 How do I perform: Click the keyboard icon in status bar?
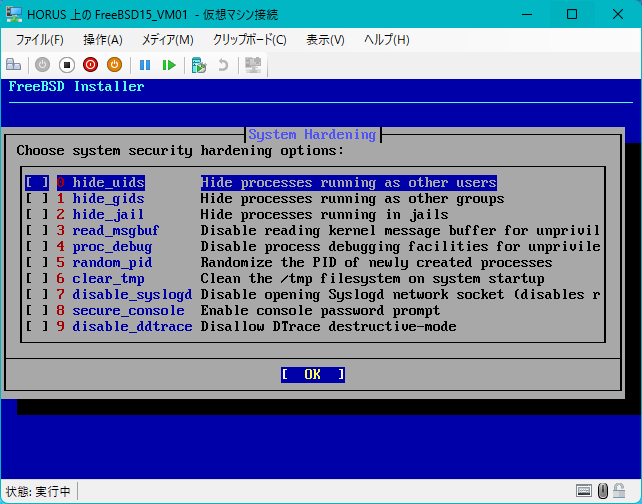pos(583,490)
